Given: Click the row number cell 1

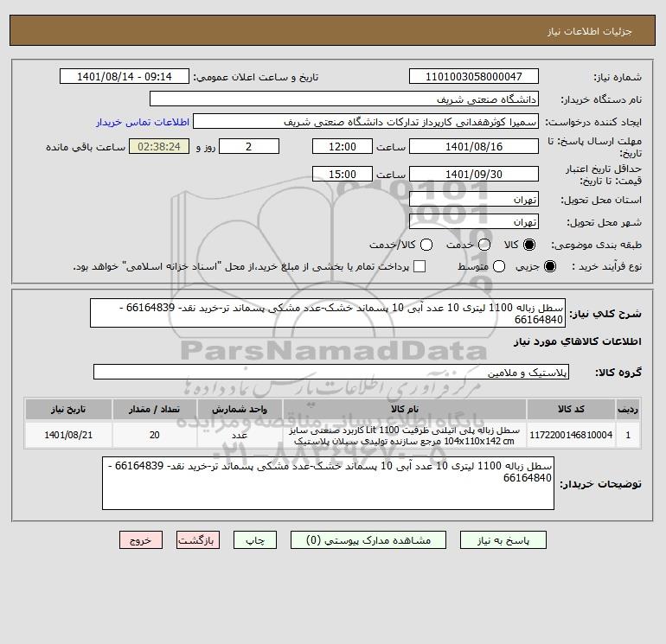Looking at the screenshot, I should coord(628,435).
